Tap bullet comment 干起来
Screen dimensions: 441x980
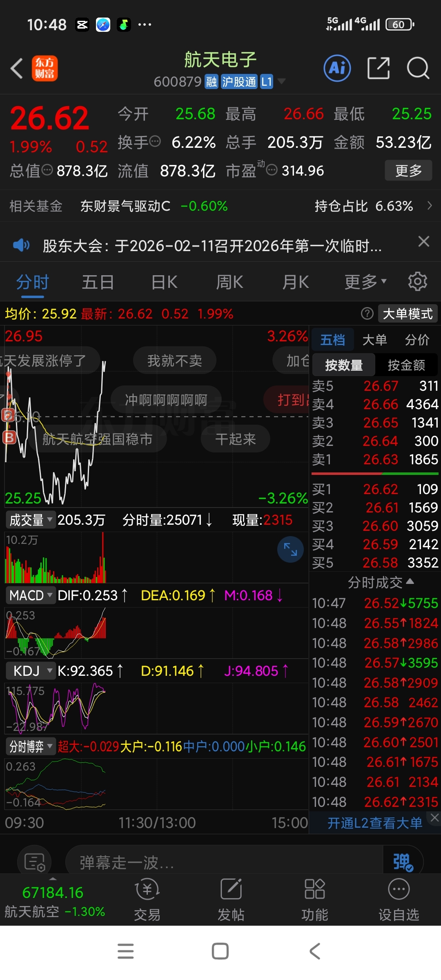click(x=235, y=439)
